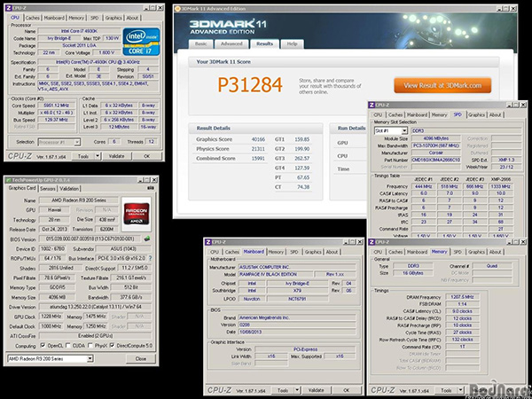Viewport: 532px width, 399px height.
Task: Click the DRAM Frequency 1207.5 MHz field
Action: [x=462, y=297]
